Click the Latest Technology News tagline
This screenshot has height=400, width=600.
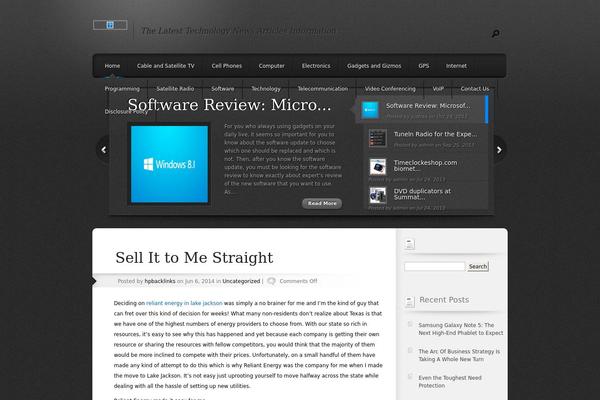(x=238, y=31)
